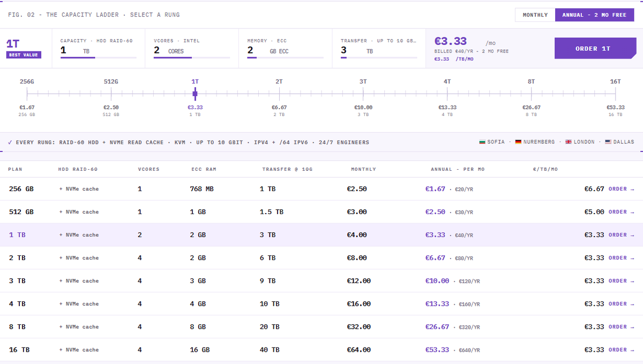Click the TRANSFER @ 10G column header
The width and height of the screenshot is (643, 364).
287,169
